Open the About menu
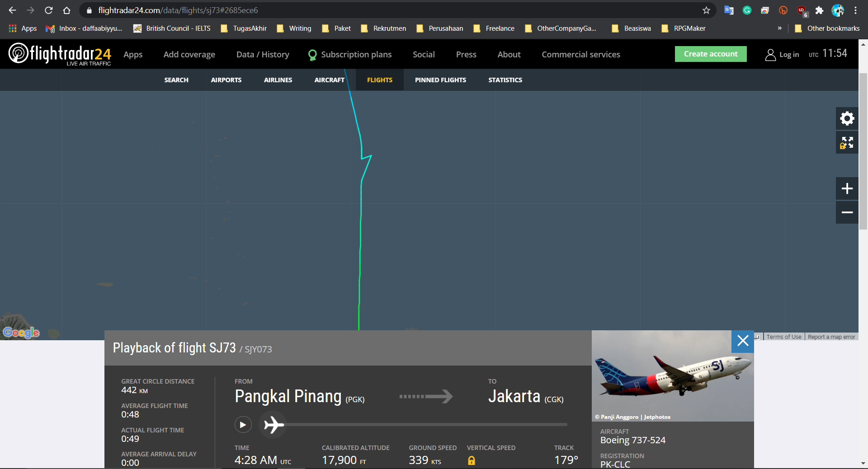The width and height of the screenshot is (868, 469). pyautogui.click(x=509, y=55)
